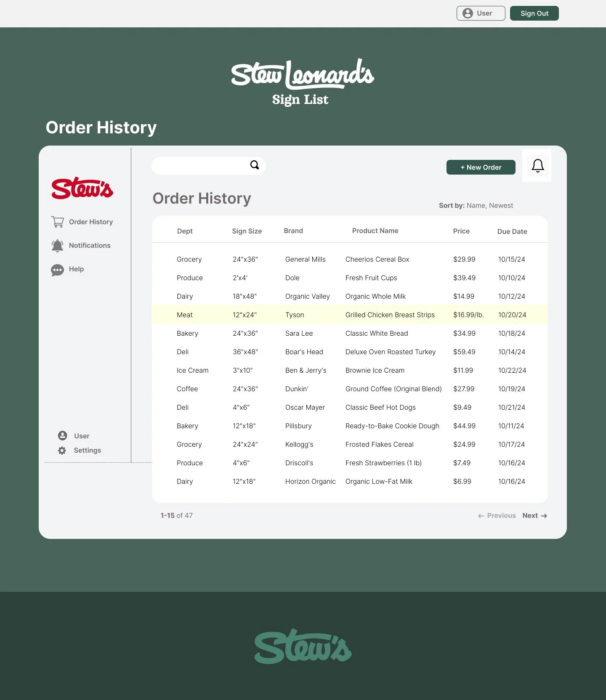Click the Next arrow icon
Image resolution: width=606 pixels, height=700 pixels.
tap(544, 516)
